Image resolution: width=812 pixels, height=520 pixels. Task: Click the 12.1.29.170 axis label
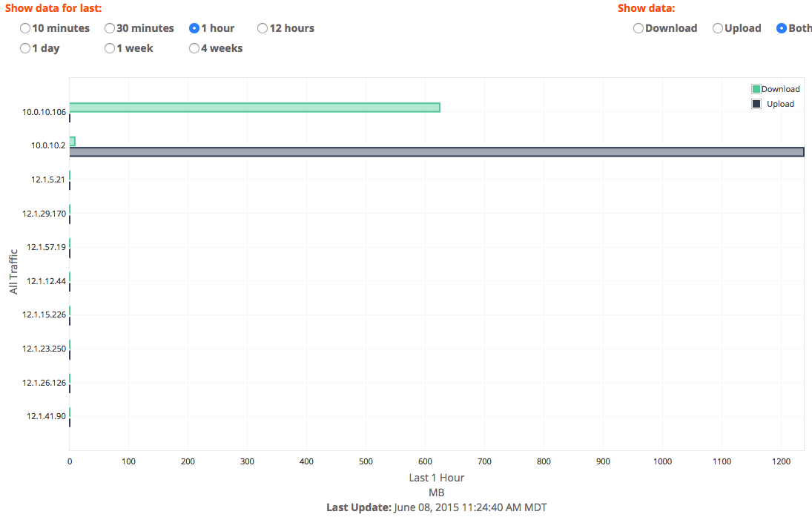pos(44,214)
